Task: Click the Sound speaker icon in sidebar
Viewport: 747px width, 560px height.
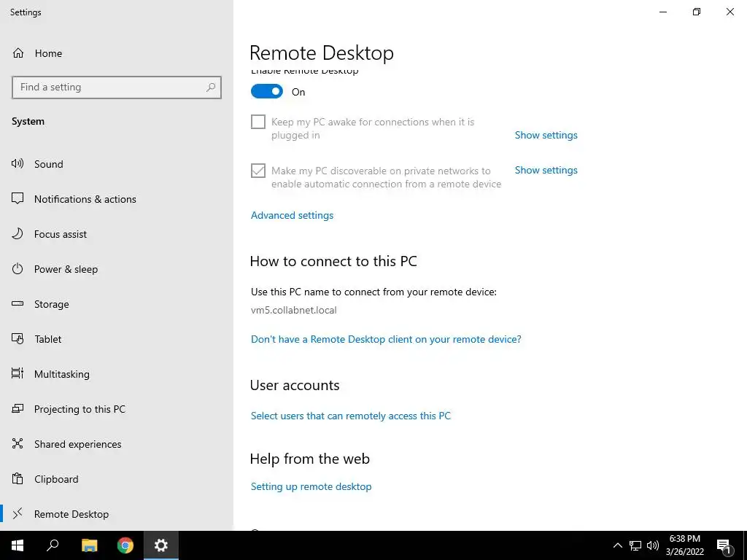Action: click(18, 164)
